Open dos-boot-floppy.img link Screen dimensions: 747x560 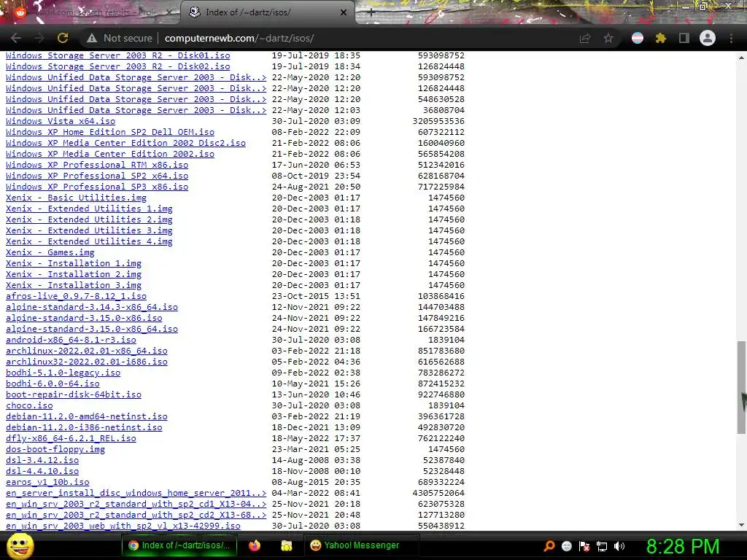[x=55, y=449]
